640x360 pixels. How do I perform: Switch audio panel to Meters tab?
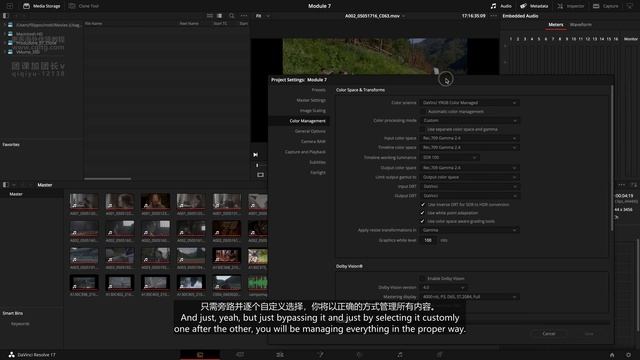556,24
